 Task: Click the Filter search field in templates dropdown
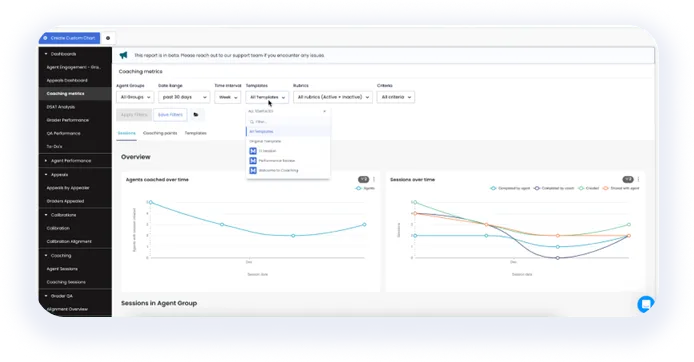288,122
